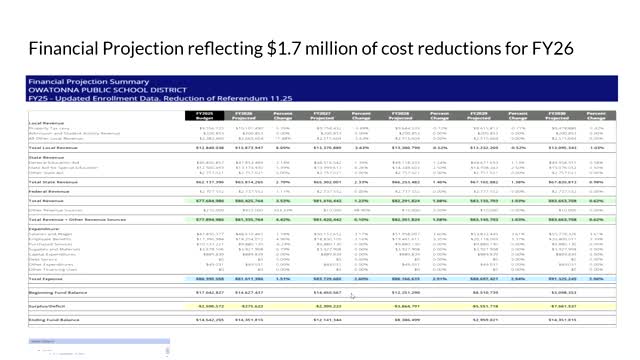Click the slide title about $1.7 million cost reductions
Screen dimensions: 640x360
pyautogui.click(x=301, y=49)
